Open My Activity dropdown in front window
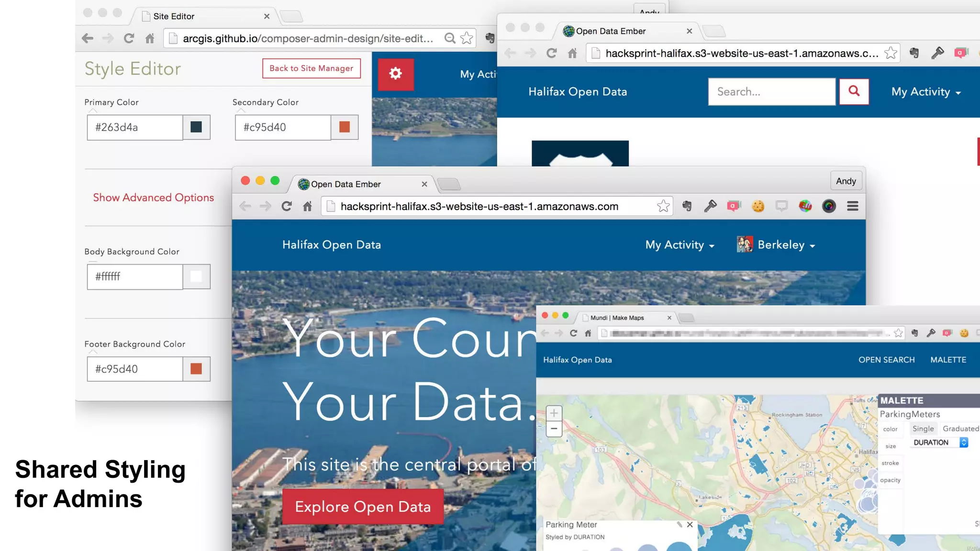Image resolution: width=980 pixels, height=551 pixels. pyautogui.click(x=679, y=245)
